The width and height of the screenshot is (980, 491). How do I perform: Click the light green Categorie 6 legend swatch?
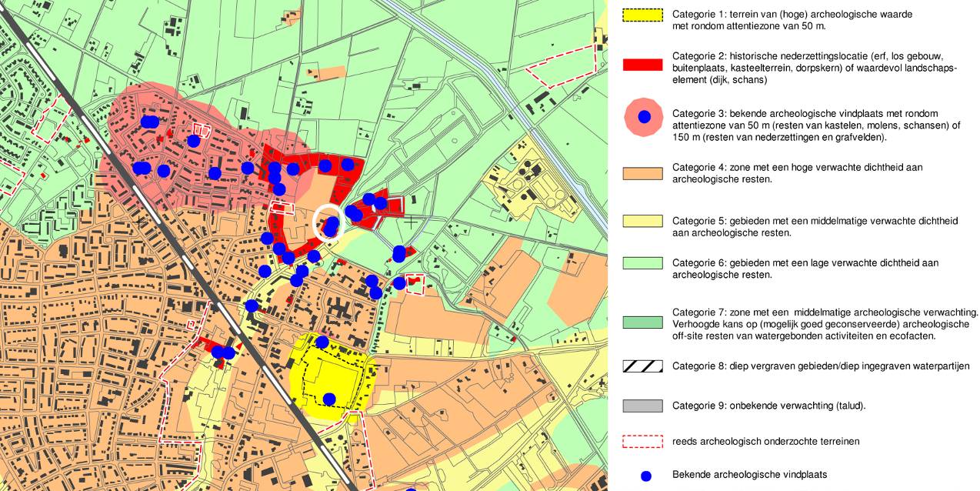click(642, 263)
